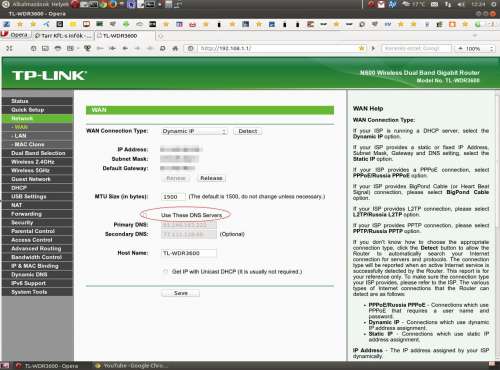Viewport: 500px width, 370px height.
Task: Open Dual Band Selection page
Action: point(37,153)
